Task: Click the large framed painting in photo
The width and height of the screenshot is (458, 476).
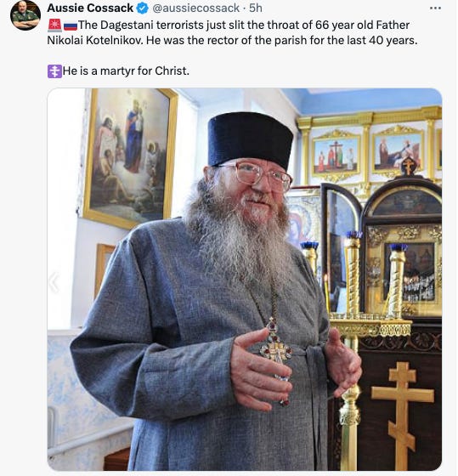Action: 130,157
